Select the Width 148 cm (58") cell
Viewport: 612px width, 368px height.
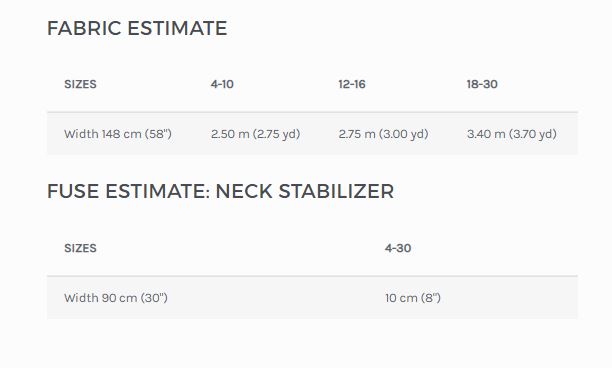(x=118, y=134)
